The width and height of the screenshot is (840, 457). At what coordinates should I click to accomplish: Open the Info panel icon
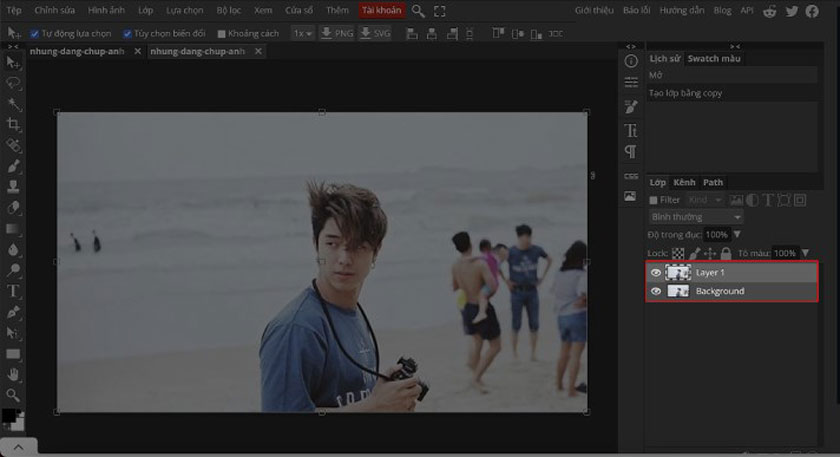pyautogui.click(x=631, y=61)
